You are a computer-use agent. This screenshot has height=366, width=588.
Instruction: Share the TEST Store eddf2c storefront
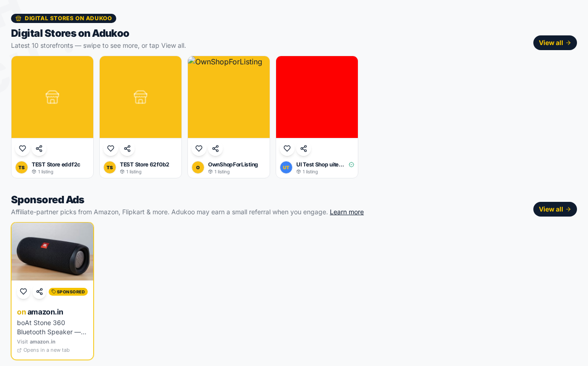click(39, 149)
